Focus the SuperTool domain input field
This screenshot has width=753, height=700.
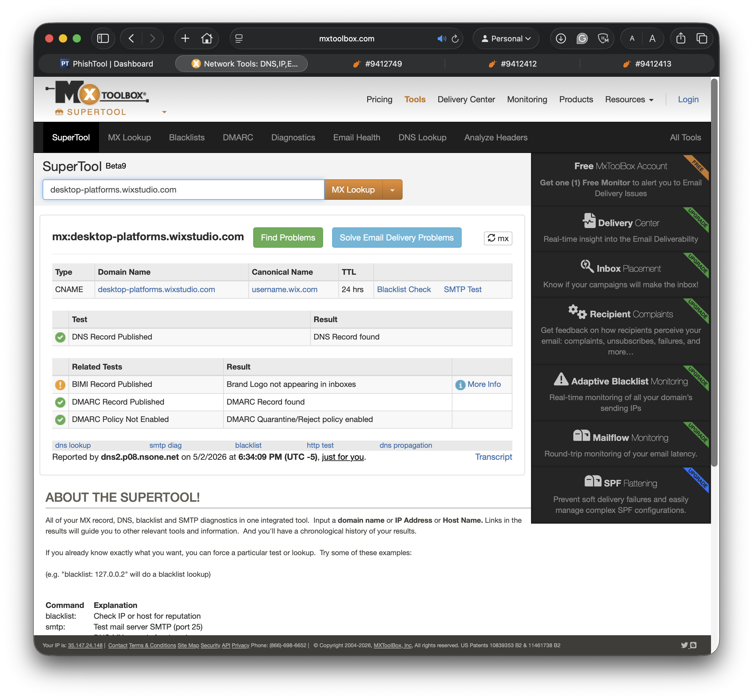[x=183, y=190]
